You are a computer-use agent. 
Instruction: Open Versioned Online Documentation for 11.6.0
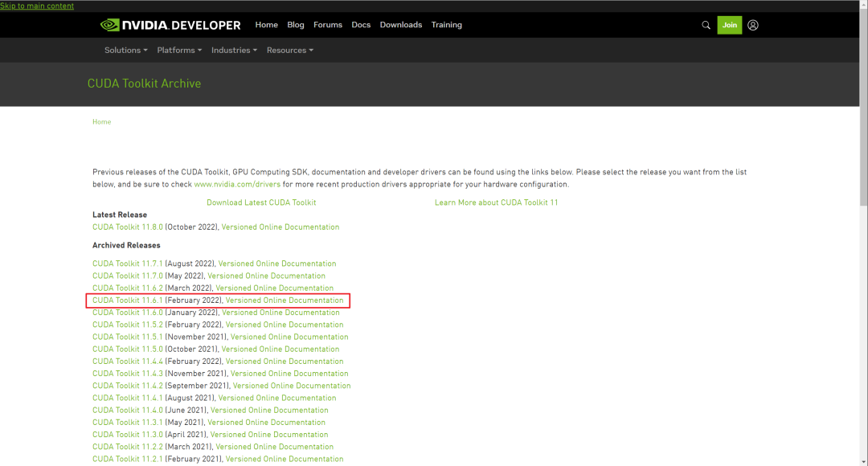[x=280, y=313]
